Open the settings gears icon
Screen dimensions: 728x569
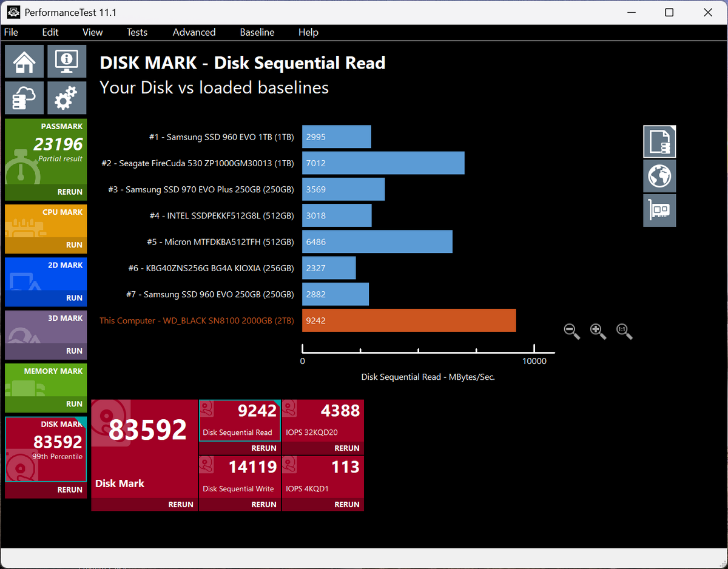67,98
